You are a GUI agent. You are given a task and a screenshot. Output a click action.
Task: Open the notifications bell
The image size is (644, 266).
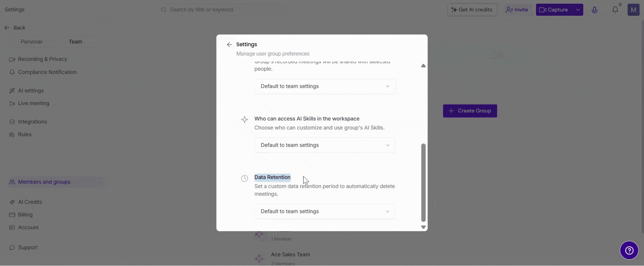615,10
